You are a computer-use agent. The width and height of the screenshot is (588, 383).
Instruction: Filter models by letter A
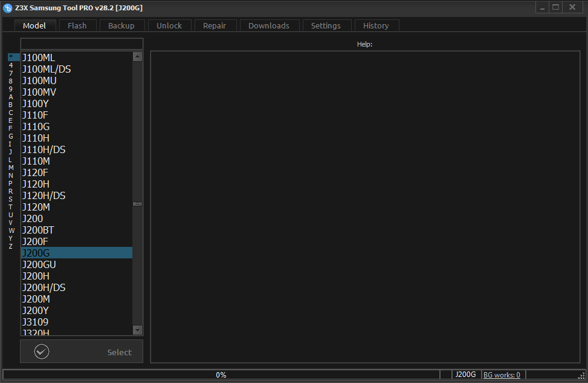coord(11,97)
